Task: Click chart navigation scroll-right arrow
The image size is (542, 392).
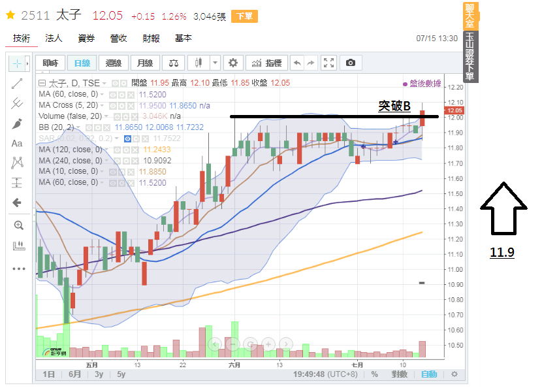Action: coord(286,344)
